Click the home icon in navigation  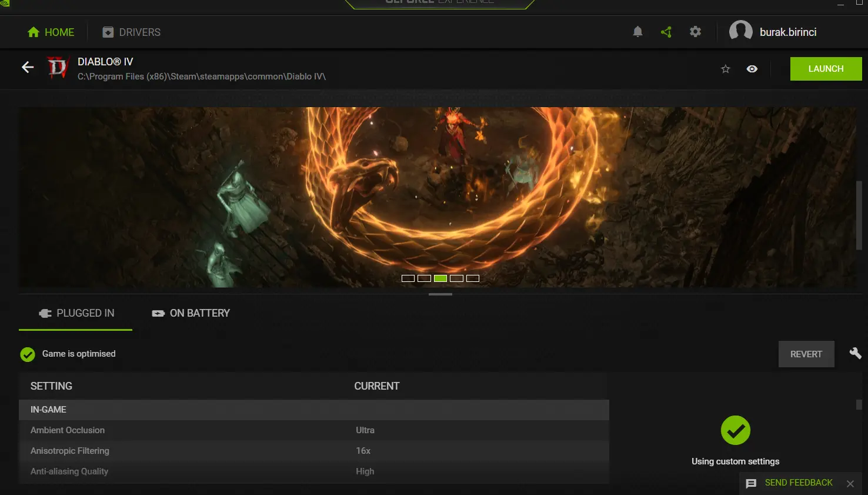34,32
